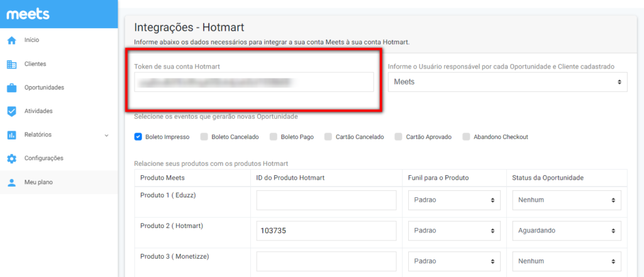Viewport: 644px width, 277px height.
Task: Click the meets logo
Action: pyautogui.click(x=28, y=14)
